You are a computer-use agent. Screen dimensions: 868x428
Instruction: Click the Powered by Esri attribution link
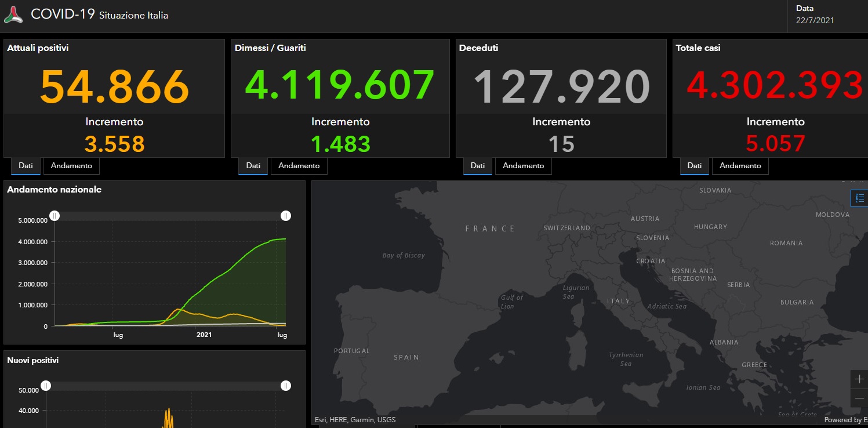coord(845,420)
